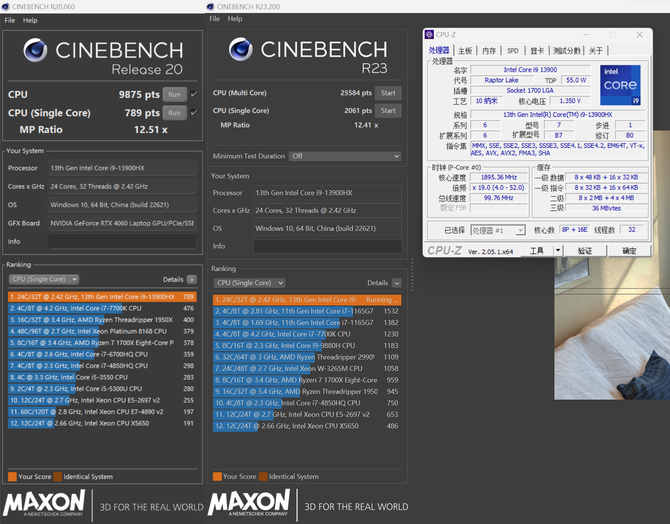Click the 验证 button in CPU-Z
Screen dimensions: 670x524
tap(585, 250)
